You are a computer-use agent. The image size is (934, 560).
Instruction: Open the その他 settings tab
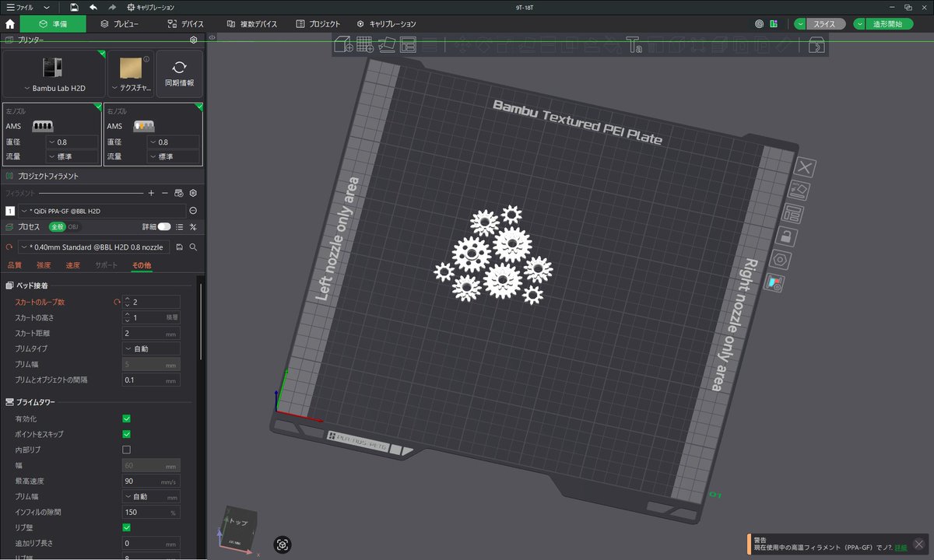(x=142, y=266)
